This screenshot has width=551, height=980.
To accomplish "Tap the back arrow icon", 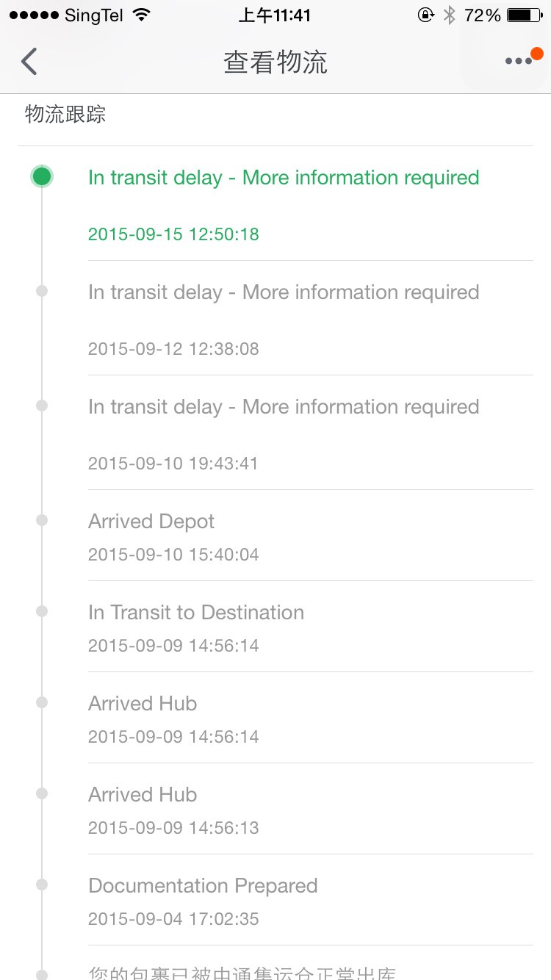I will [29, 62].
